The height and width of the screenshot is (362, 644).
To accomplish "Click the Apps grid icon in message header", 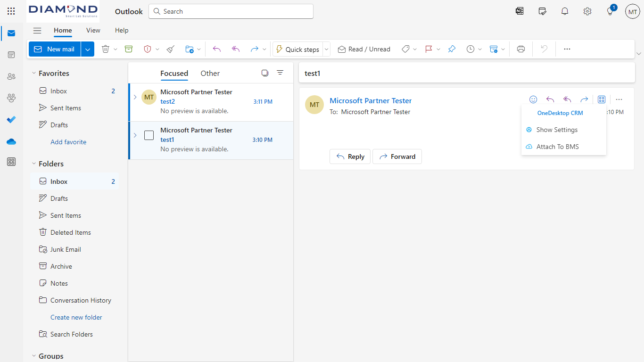I will [x=602, y=99].
